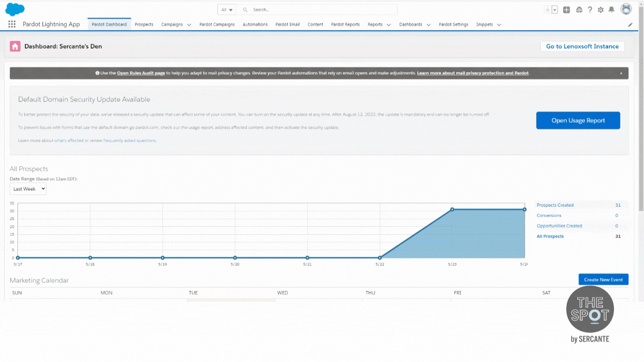Click the pink dashboard home icon
The width and height of the screenshot is (644, 362).
(15, 46)
